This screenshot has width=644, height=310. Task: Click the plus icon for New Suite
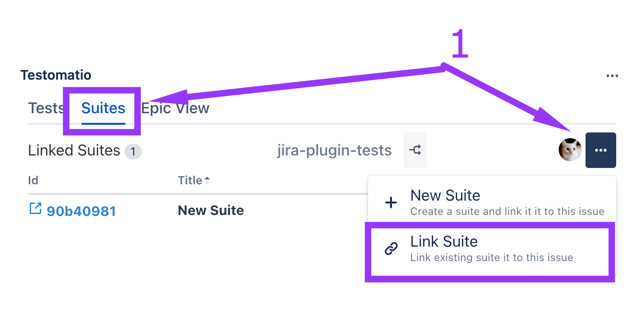tap(391, 203)
